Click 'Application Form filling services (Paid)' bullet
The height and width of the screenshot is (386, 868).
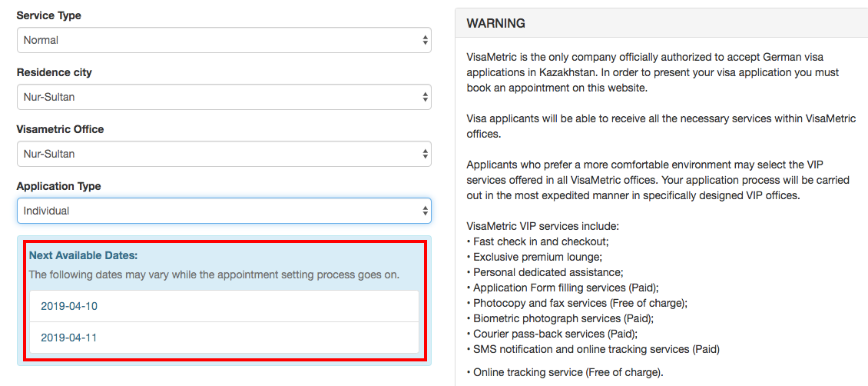point(563,288)
